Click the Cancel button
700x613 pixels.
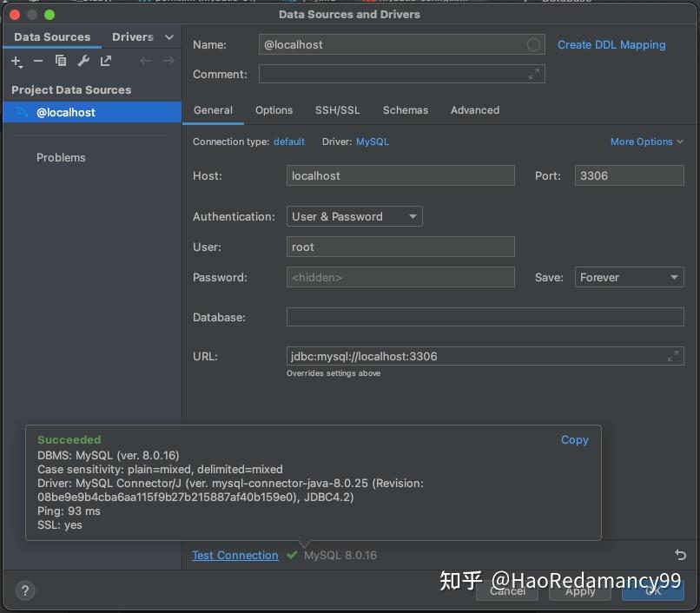click(507, 590)
